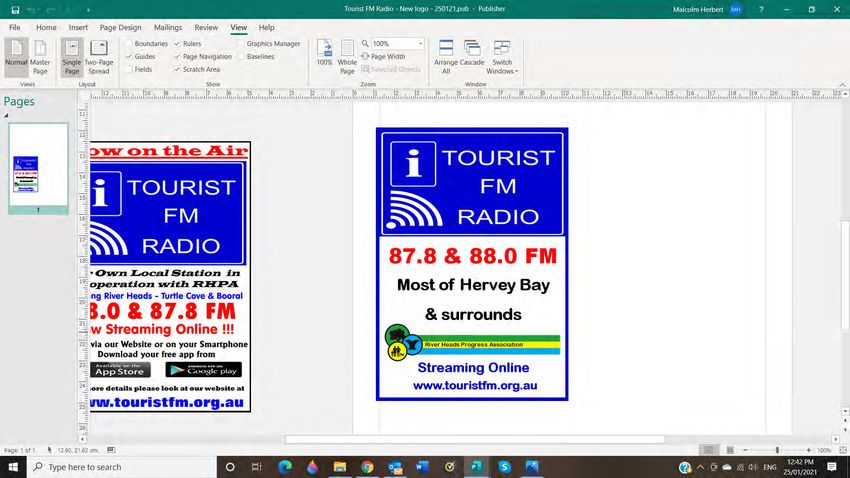850x478 pixels.
Task: Open the File tab
Action: [15, 27]
